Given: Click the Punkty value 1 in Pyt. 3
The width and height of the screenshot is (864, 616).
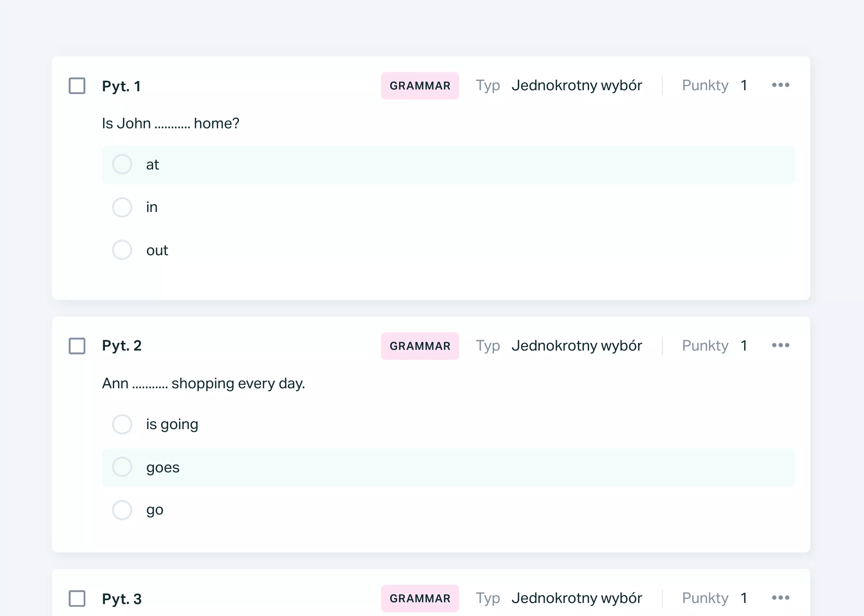Looking at the screenshot, I should [x=744, y=598].
